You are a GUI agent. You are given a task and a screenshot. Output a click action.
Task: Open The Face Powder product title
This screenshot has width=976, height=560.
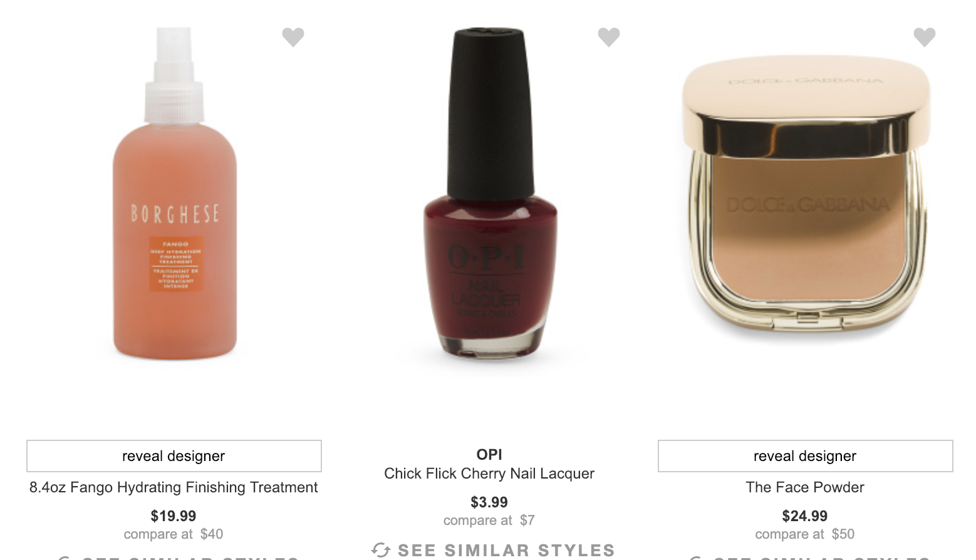click(x=805, y=487)
